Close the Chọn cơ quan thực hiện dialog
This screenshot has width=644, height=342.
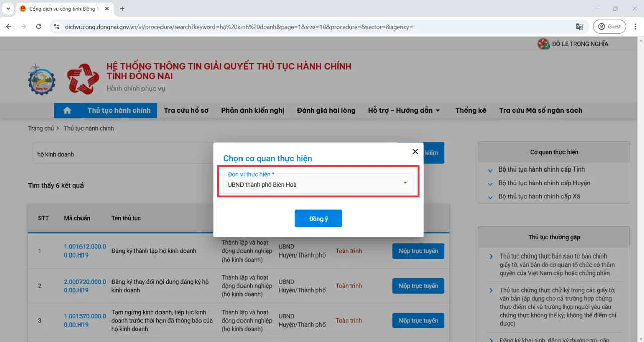415,151
